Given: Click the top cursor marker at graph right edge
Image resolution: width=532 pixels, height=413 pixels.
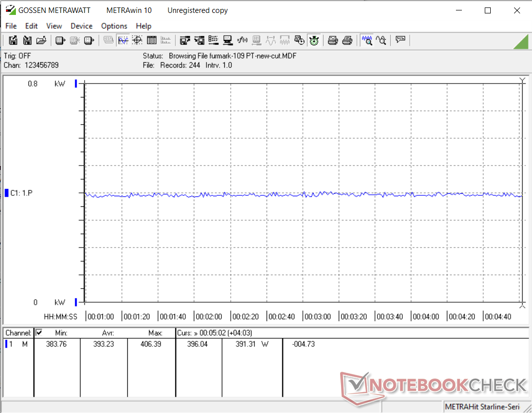Looking at the screenshot, I should (x=523, y=81).
